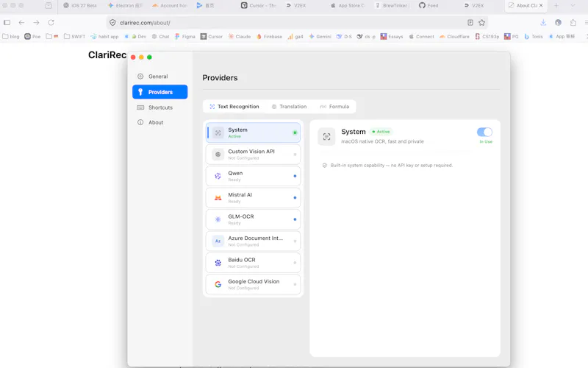The width and height of the screenshot is (588, 368).
Task: Click the System OCR icon in detail panel
Action: (326, 136)
